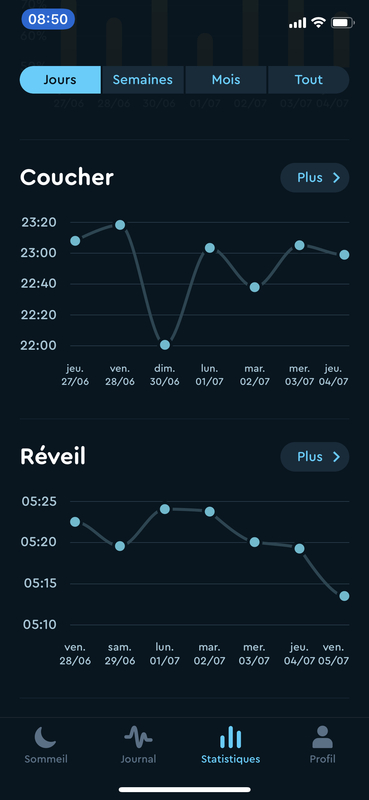Select the Réveil point for ven. 05/07
Image resolution: width=369 pixels, height=800 pixels.
[345, 596]
